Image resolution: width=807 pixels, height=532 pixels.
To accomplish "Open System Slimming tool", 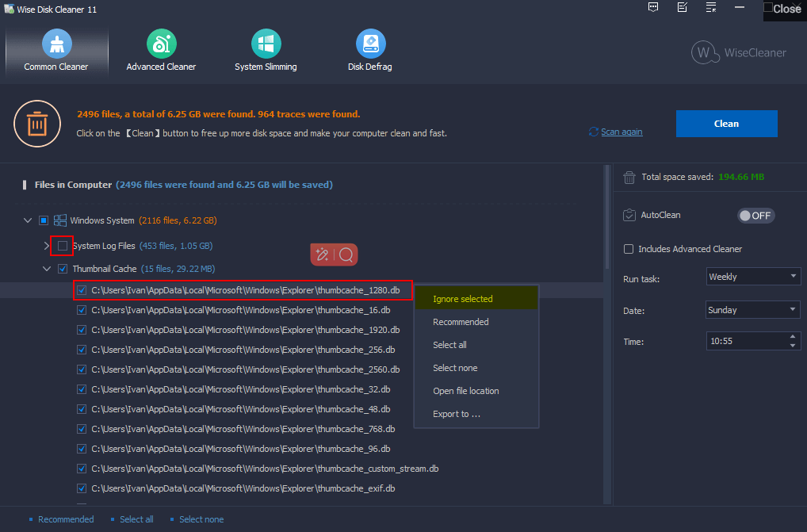I will (x=266, y=51).
